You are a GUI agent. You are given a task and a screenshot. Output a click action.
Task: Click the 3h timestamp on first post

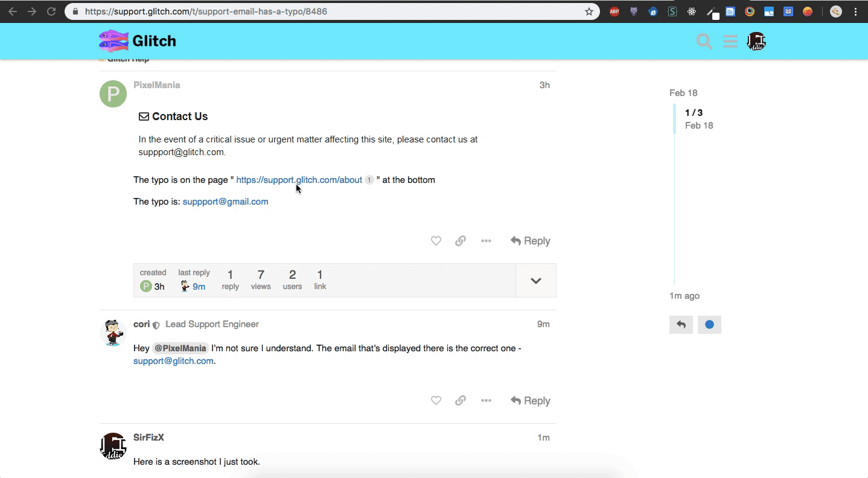click(544, 85)
